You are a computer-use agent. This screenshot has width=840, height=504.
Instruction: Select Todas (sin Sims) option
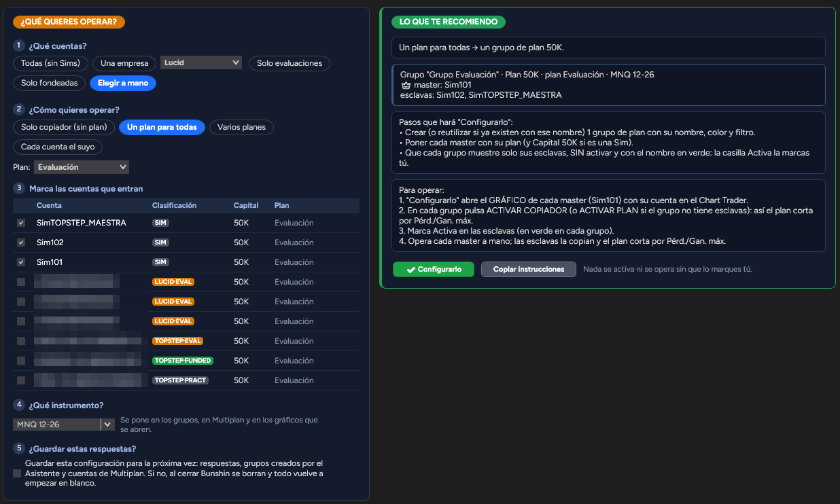point(51,63)
